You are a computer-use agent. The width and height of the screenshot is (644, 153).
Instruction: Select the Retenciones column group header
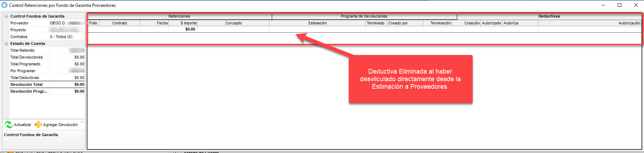(179, 16)
